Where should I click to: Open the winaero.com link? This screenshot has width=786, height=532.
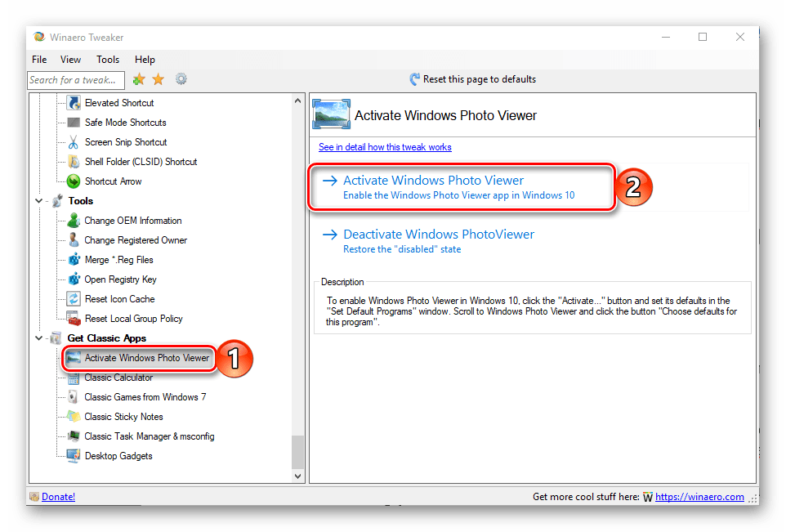coord(699,496)
